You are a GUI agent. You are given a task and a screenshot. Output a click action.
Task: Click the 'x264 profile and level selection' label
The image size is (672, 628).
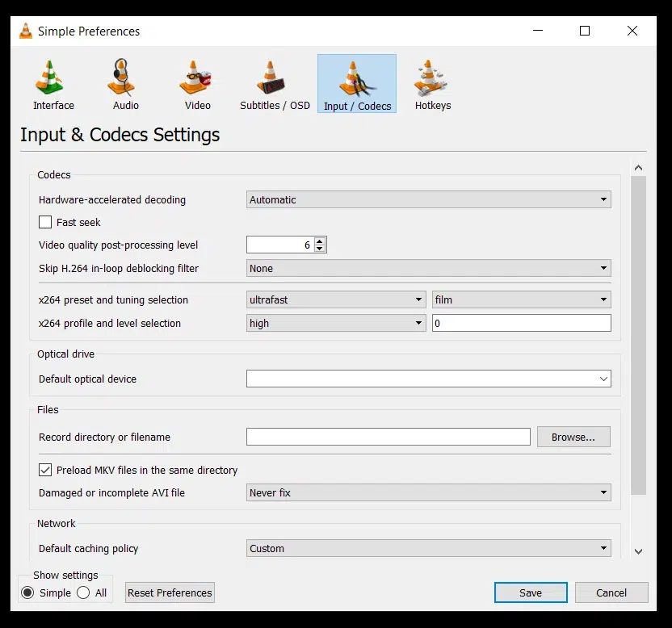(x=110, y=324)
